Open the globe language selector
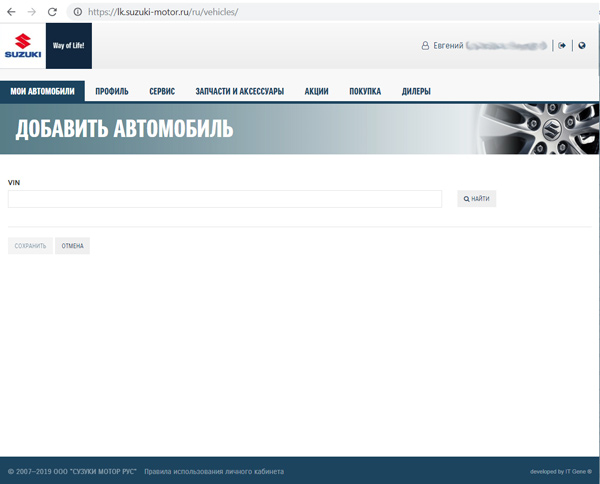The height and width of the screenshot is (484, 600). click(x=582, y=45)
